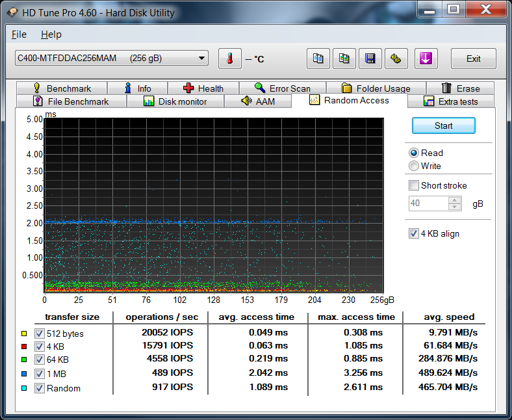Open the Folder Usage tab
The image size is (512, 420).
(376, 88)
